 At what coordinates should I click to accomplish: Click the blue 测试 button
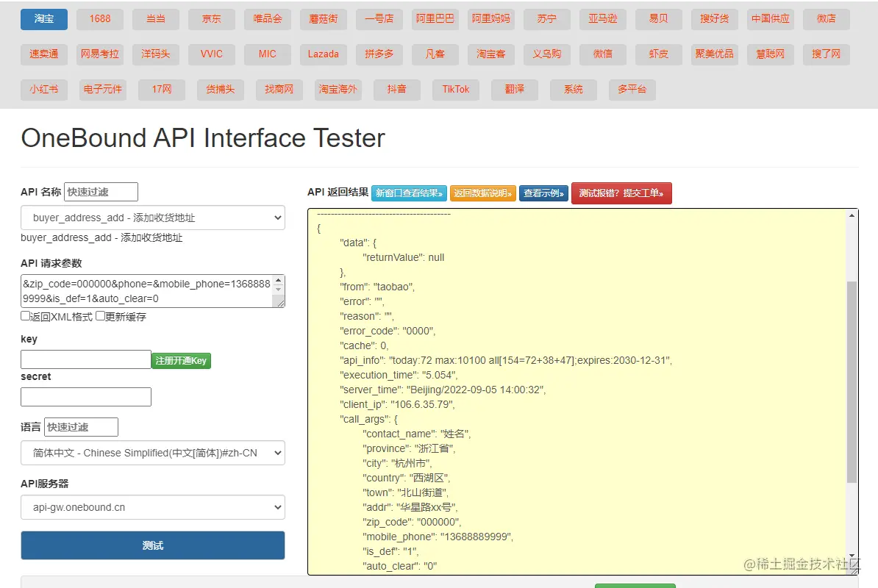tap(153, 545)
